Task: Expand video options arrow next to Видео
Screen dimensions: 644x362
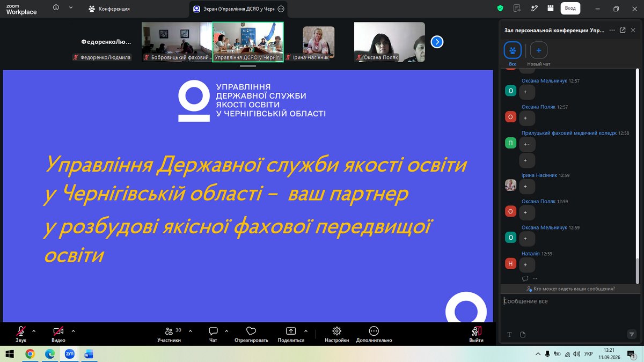Action: point(74,331)
